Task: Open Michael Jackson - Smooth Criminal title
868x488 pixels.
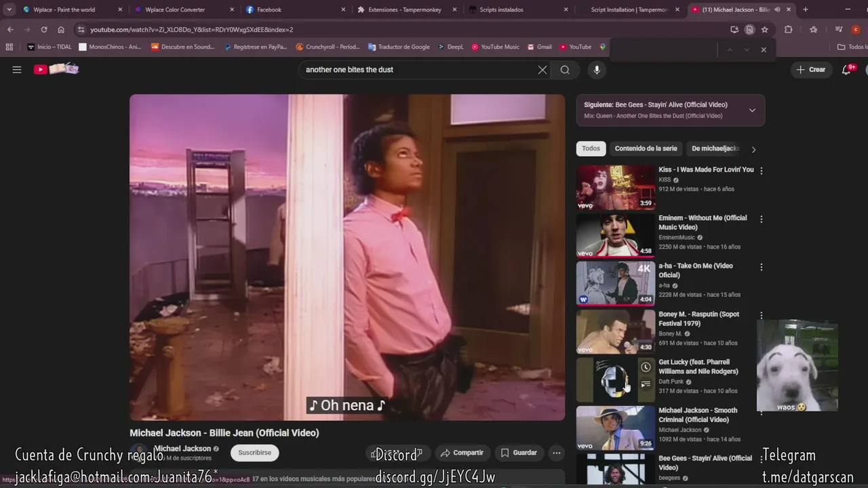Action: point(698,415)
